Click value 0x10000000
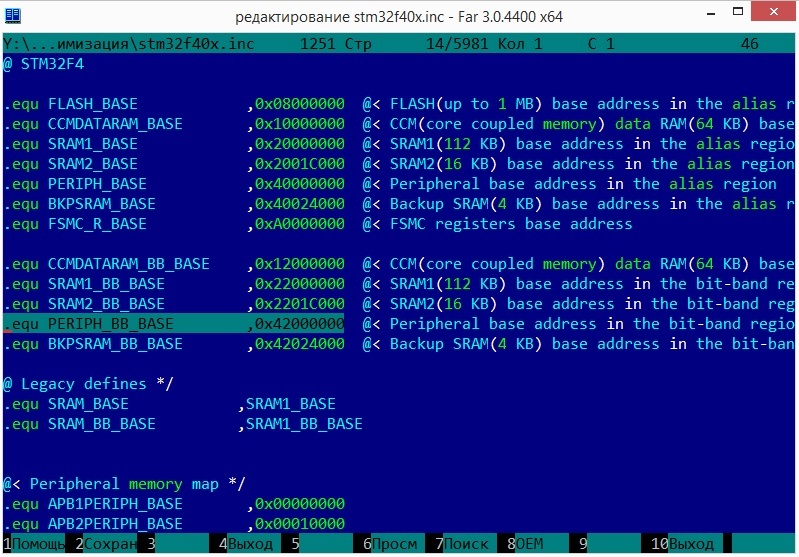The height and width of the screenshot is (557, 799). pyautogui.click(x=300, y=124)
